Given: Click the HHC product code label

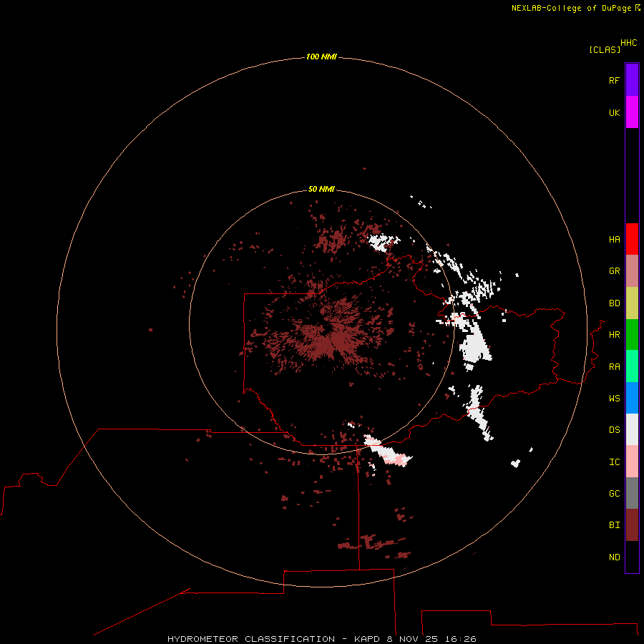Looking at the screenshot, I should (629, 43).
